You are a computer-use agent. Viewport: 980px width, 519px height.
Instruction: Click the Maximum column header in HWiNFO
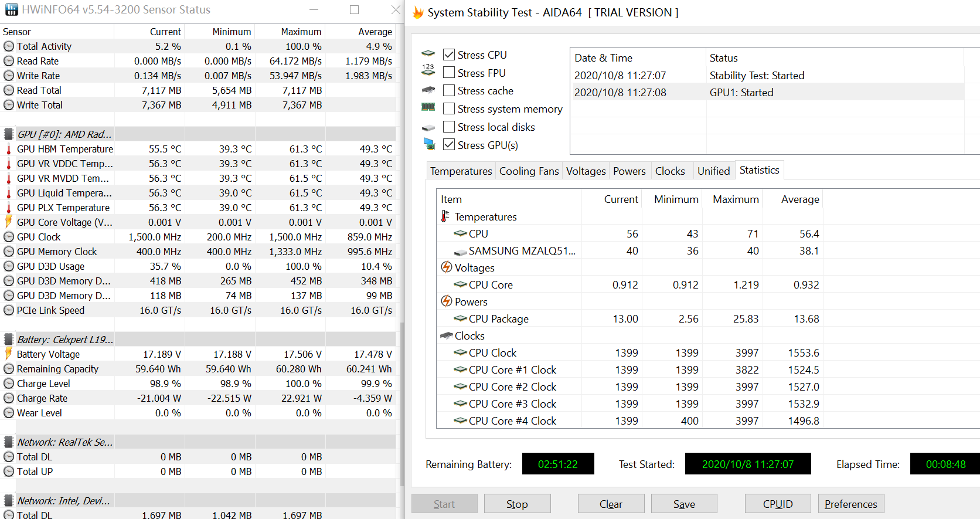[290, 32]
